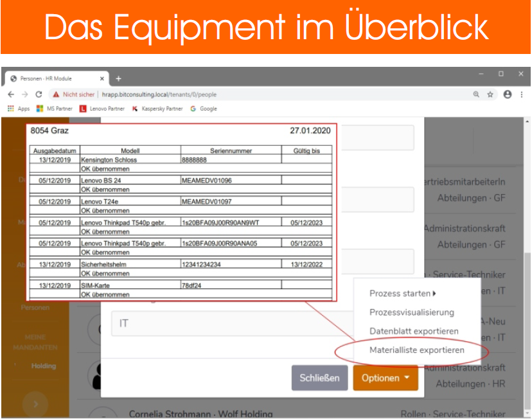Expand the Prozess starten submenu
This screenshot has height=419, width=532.
pos(402,294)
